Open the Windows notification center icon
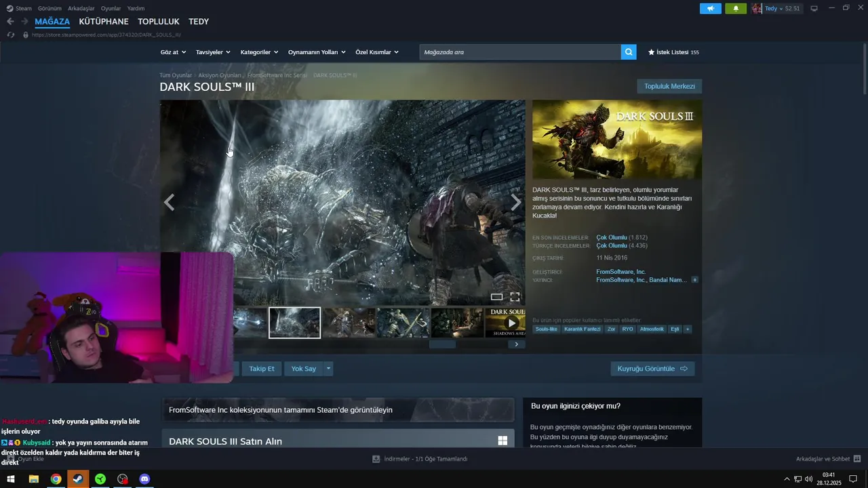 pyautogui.click(x=853, y=479)
